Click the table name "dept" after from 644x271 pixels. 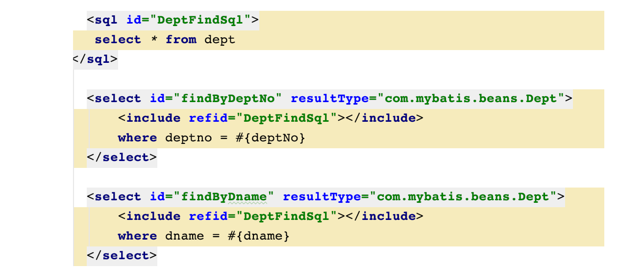point(220,40)
